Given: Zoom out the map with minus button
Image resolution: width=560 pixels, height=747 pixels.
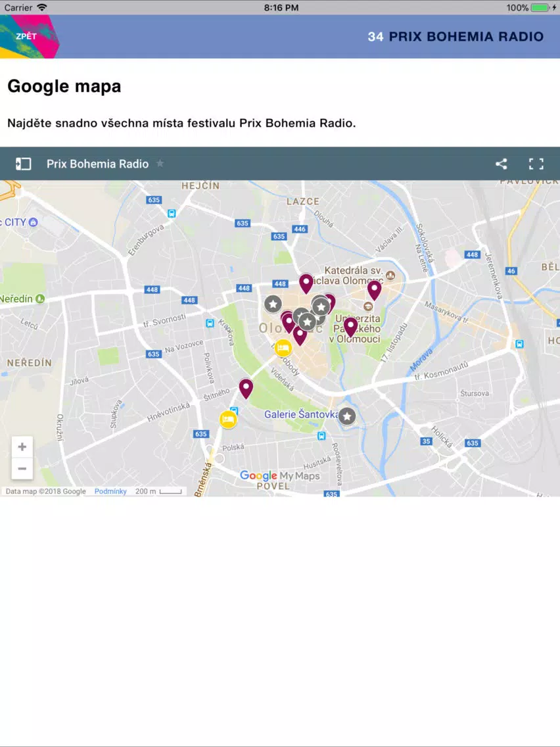Looking at the screenshot, I should pyautogui.click(x=22, y=469).
